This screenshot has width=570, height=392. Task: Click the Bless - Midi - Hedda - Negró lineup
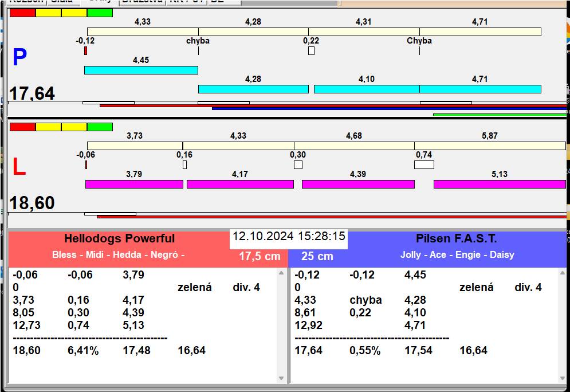tap(118, 254)
